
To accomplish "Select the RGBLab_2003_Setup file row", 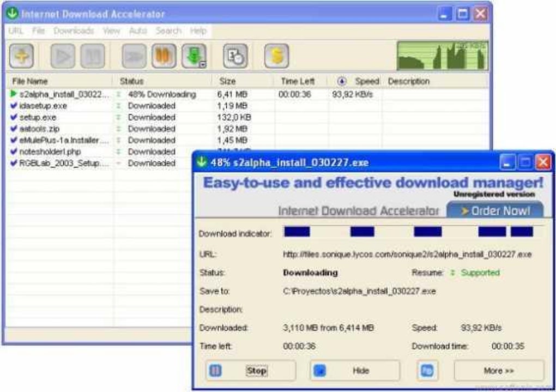I will [100, 163].
